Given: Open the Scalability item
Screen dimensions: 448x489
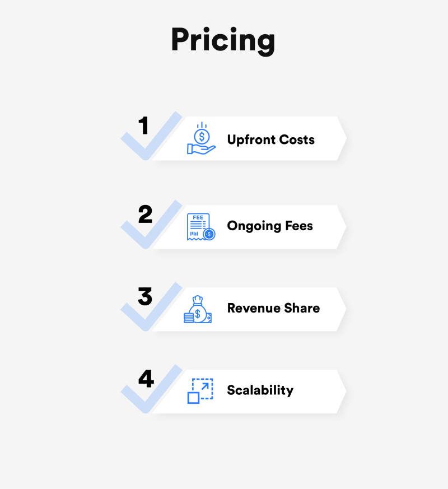Looking at the screenshot, I should click(260, 390).
